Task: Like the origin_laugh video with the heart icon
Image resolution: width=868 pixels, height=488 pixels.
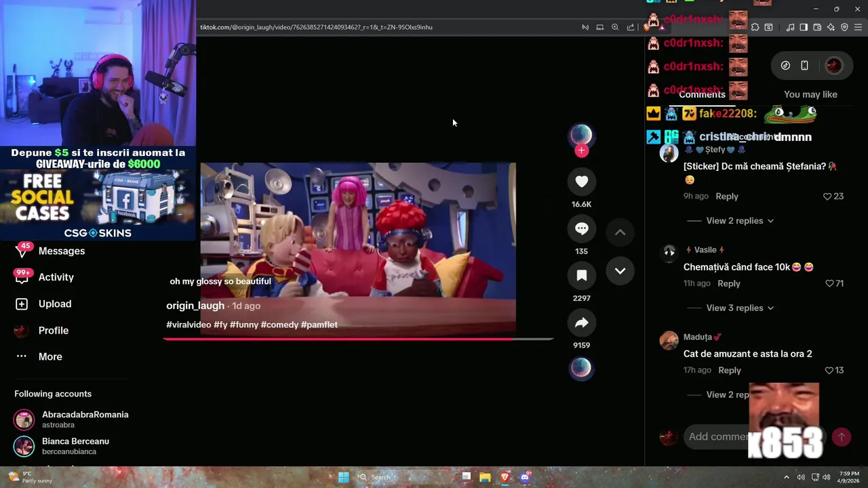Action: pyautogui.click(x=581, y=181)
